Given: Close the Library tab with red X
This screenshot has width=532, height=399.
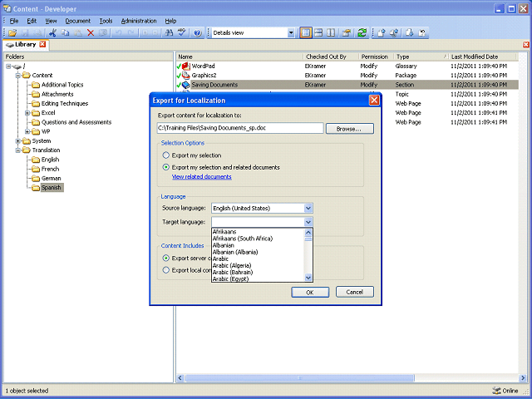Looking at the screenshot, I should click(x=42, y=44).
